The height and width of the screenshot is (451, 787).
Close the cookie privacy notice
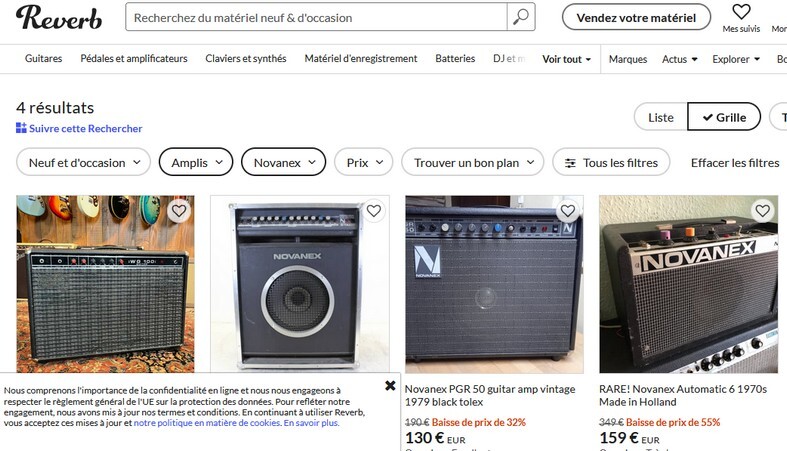coord(390,386)
